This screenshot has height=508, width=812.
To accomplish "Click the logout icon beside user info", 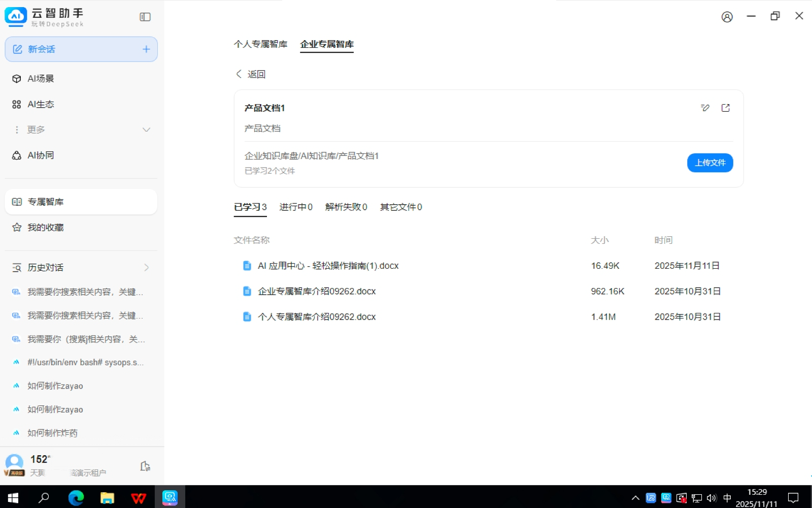I will pos(145,466).
